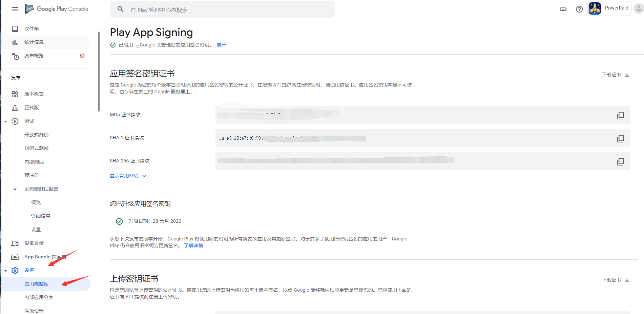Image resolution: width=644 pixels, height=314 pixels.
Task: Click the SHA-256 证书指纹 label
Action: 129,161
